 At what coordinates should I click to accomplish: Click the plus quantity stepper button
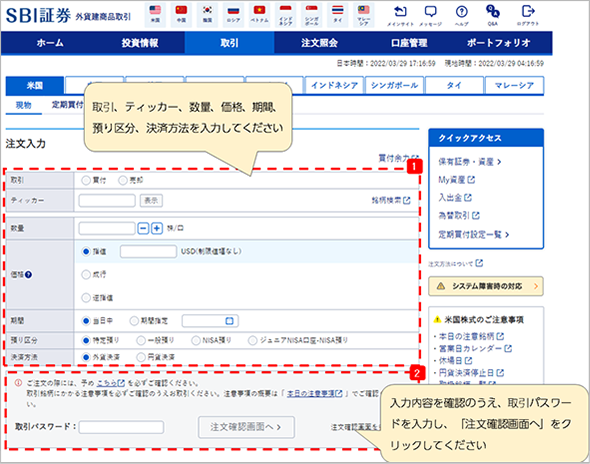pyautogui.click(x=157, y=228)
